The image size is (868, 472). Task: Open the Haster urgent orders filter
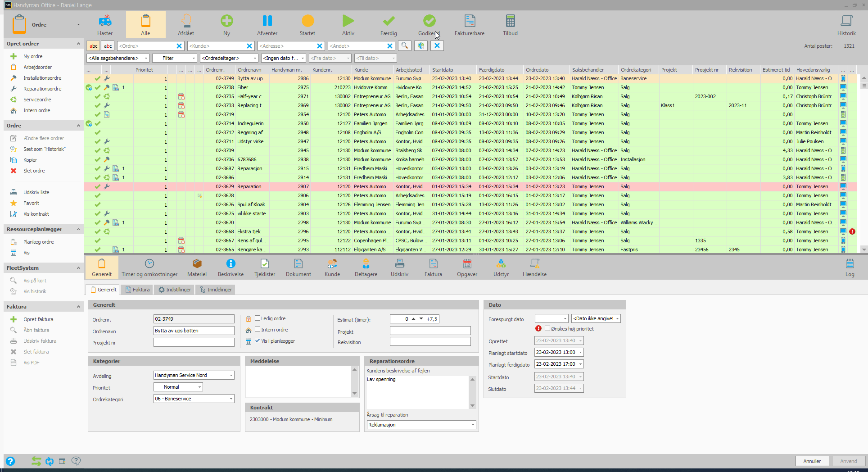click(105, 25)
